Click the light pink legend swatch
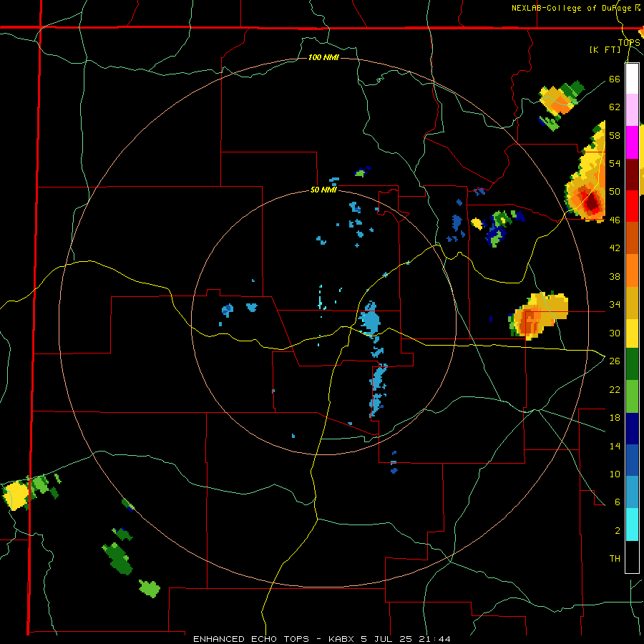 tap(632, 109)
